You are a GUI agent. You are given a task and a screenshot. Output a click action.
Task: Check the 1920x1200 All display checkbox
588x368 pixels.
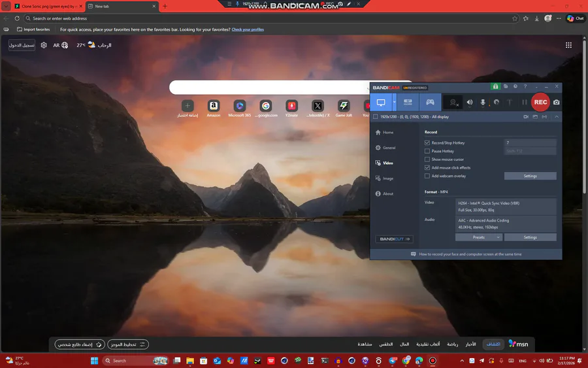point(376,116)
